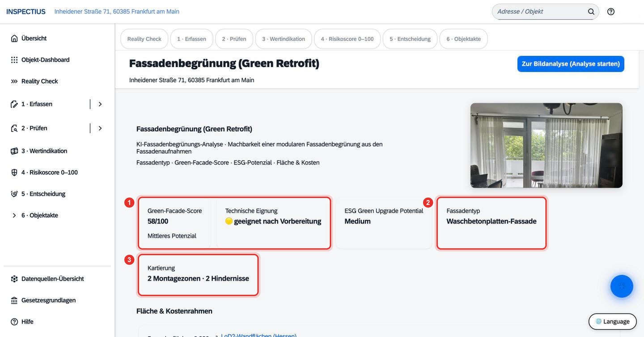
Task: Start analysis with Zur Bildanalyse button
Action: [571, 64]
